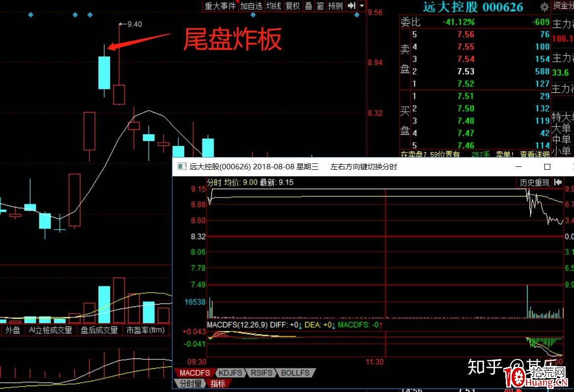The image size is (574, 392).
Task: Open the settings gear beside 远大控股
Action: (543, 7)
